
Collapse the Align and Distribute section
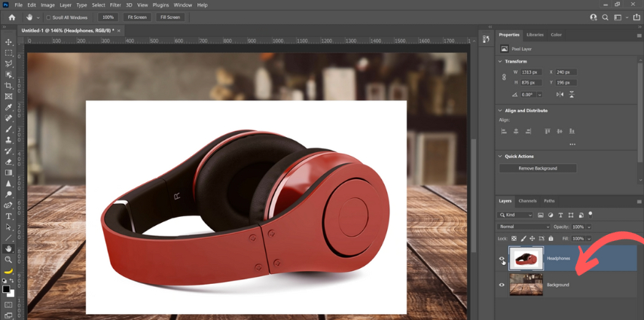[x=500, y=111]
